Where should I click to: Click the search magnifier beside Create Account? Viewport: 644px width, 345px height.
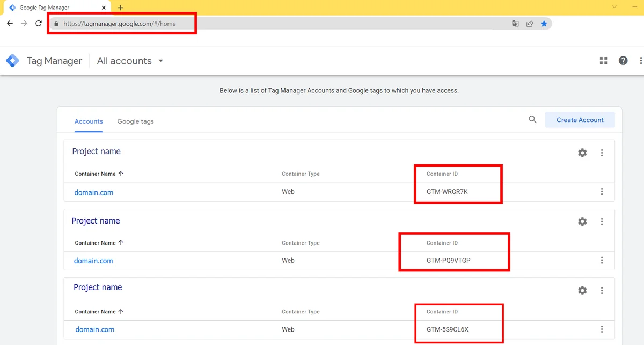[532, 120]
